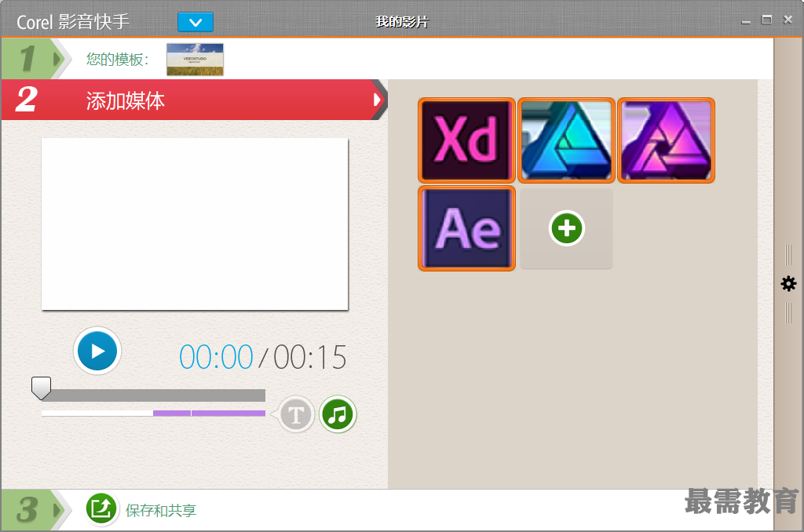The image size is (804, 532).
Task: Open settings via the gear icon
Action: pyautogui.click(x=788, y=283)
